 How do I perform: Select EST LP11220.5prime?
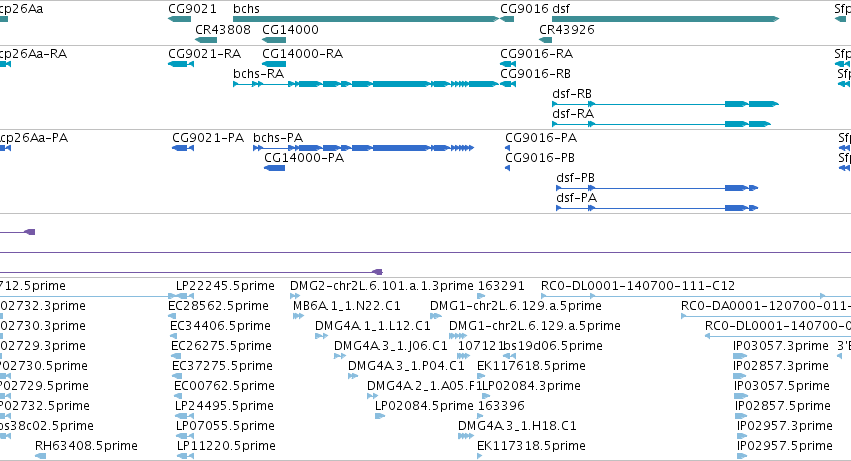point(226,446)
